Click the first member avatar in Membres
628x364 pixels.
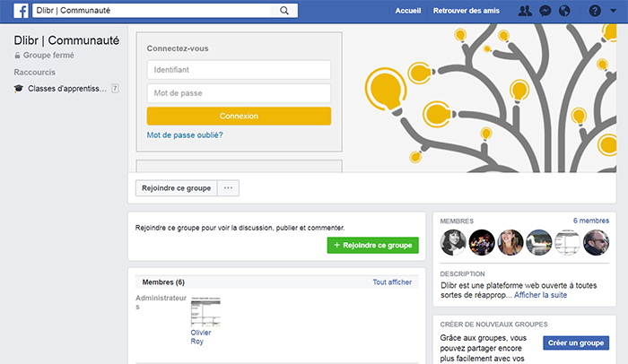(453, 242)
